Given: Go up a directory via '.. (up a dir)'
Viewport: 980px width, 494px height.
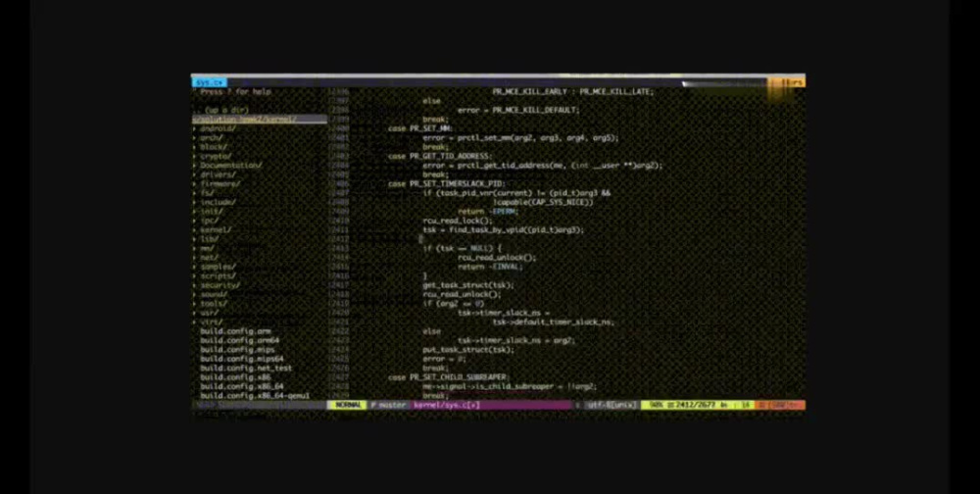Looking at the screenshot, I should [x=221, y=110].
